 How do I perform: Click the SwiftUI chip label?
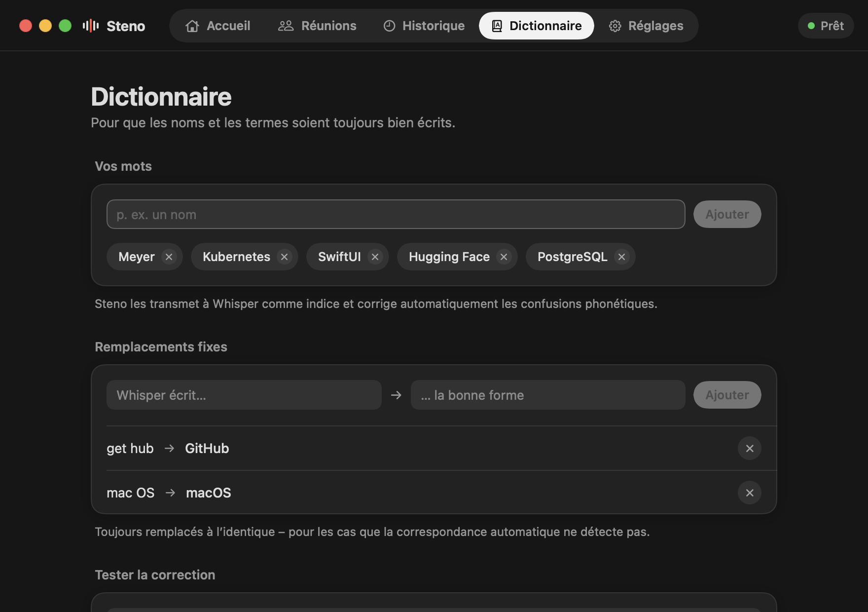tap(339, 257)
